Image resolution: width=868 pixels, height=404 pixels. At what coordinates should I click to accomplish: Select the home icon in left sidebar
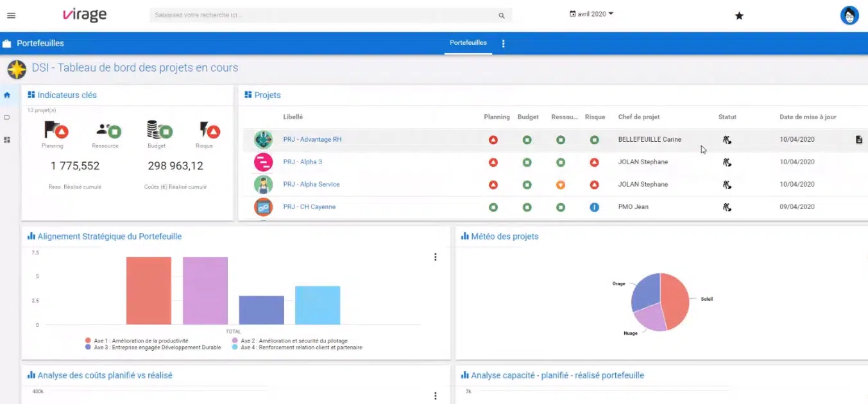[x=7, y=95]
